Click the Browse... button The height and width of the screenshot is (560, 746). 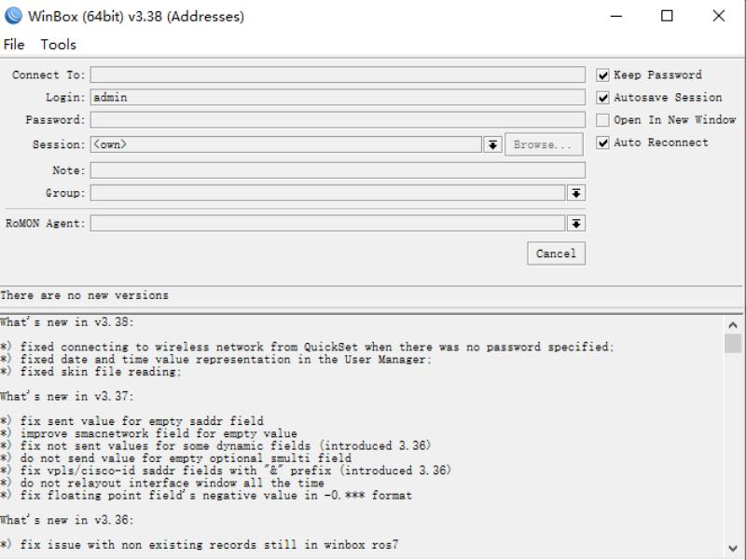click(x=544, y=144)
